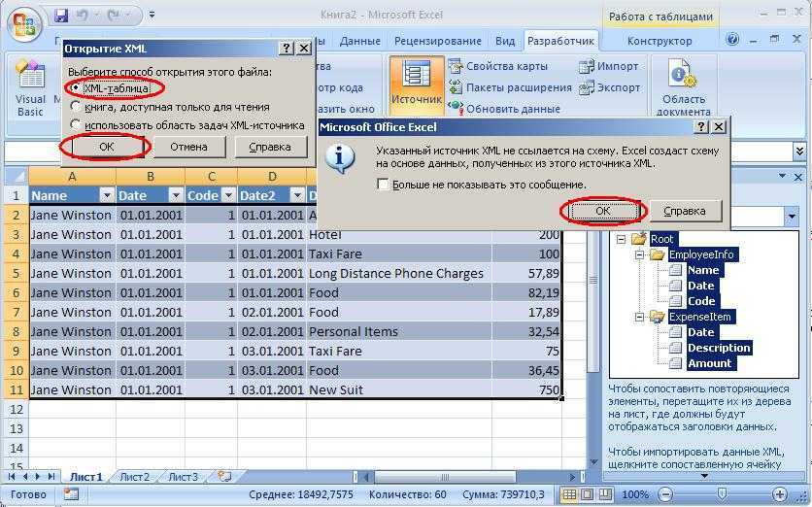
Task: Open the Вид ribbon tab
Action: point(505,41)
